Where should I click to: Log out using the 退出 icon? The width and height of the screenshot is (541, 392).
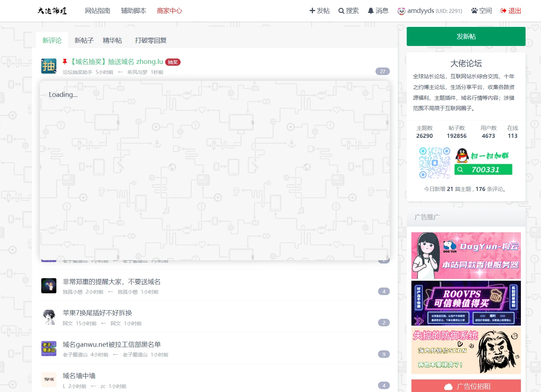503,11
